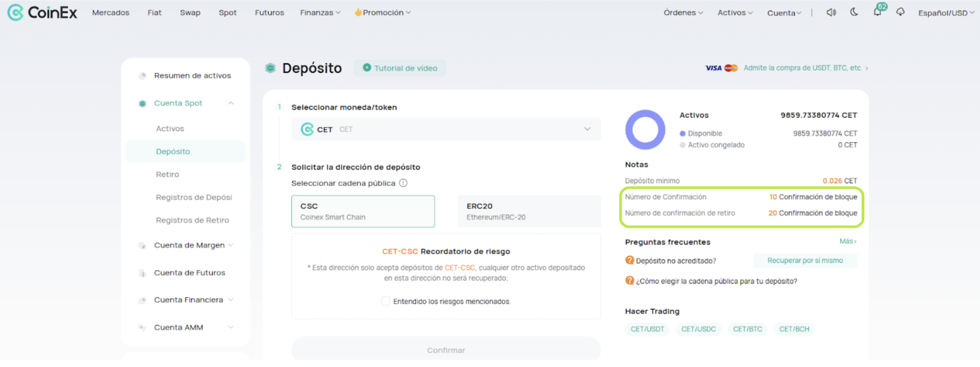Click the Cuenta de Futuros icon
The image size is (980, 367).
(x=142, y=273)
